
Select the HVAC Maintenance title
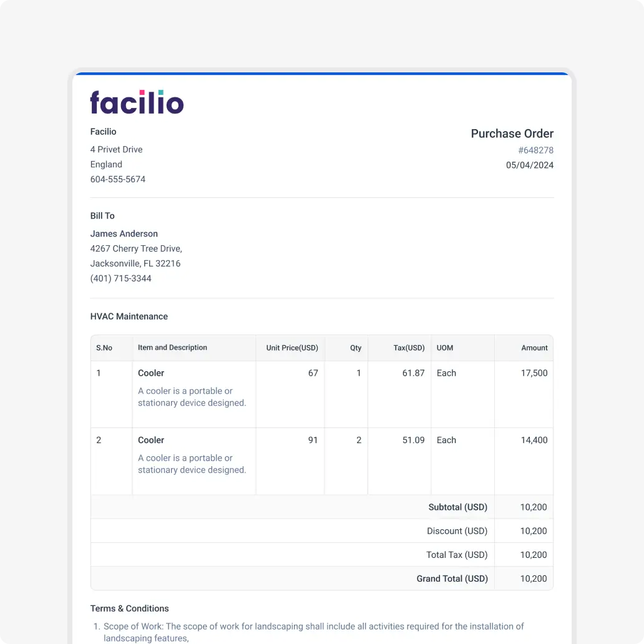[129, 316]
